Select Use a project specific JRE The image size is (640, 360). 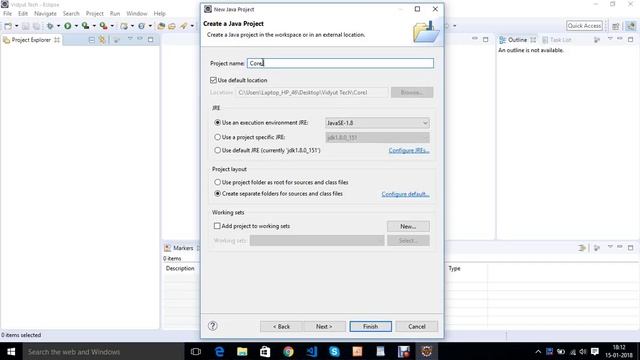click(x=218, y=137)
